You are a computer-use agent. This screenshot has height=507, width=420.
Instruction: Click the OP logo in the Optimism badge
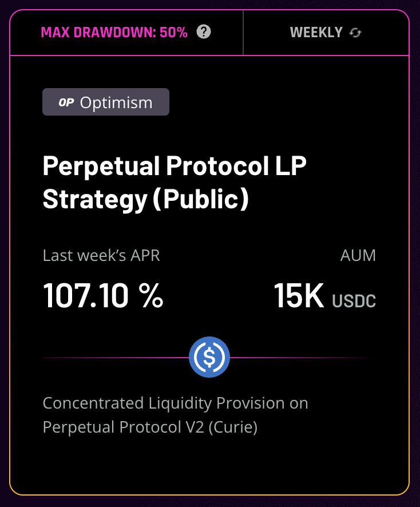coord(66,102)
